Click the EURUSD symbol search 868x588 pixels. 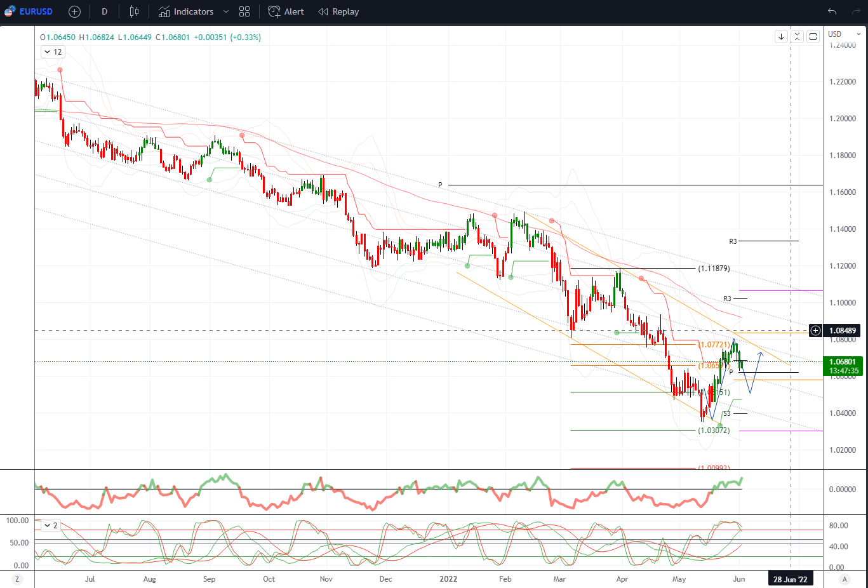29,11
